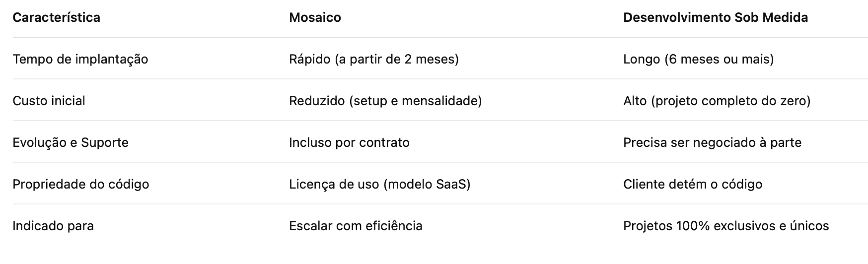This screenshot has height=264, width=868.
Task: Click 'Licença de uso (modelo SaaS)' cell
Action: coord(379,184)
